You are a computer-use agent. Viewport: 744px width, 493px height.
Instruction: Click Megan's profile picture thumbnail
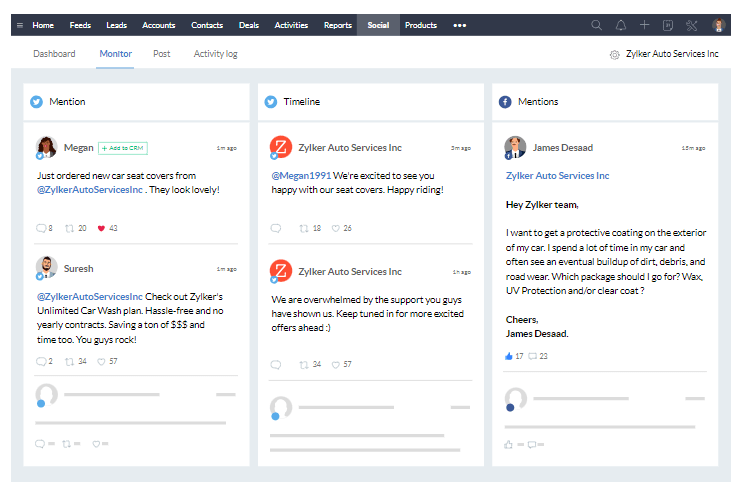coord(46,147)
